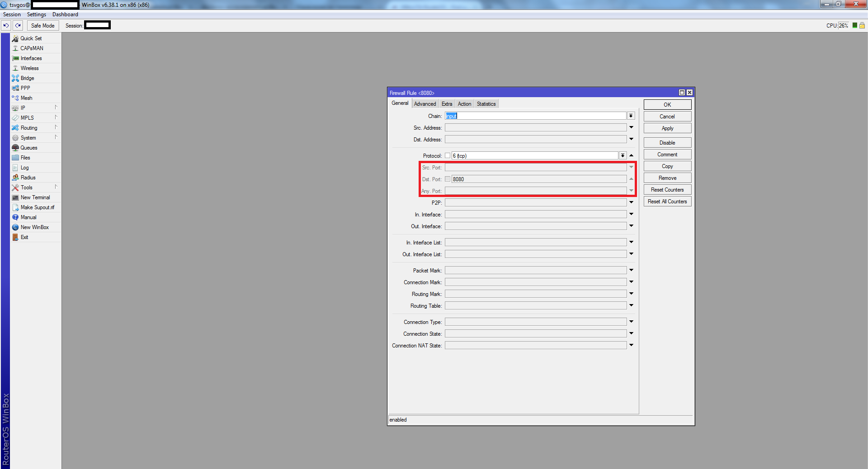Open the Protocol dropdown list
This screenshot has height=469, width=868.
pyautogui.click(x=623, y=156)
